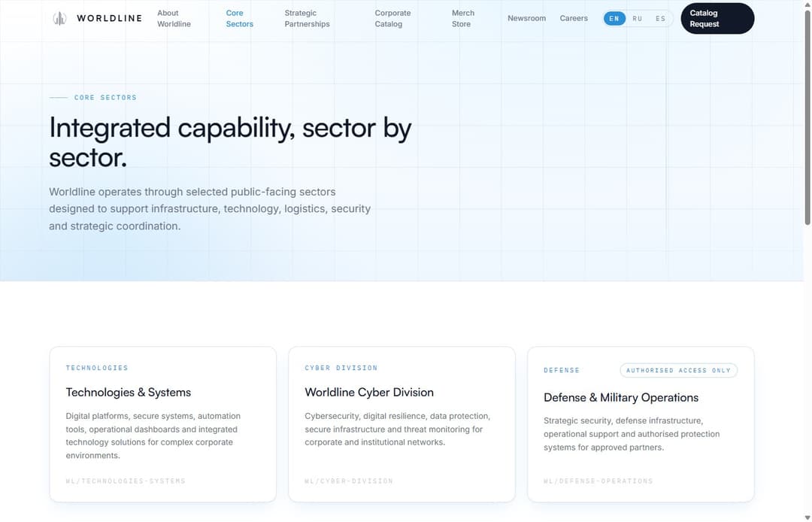Click the scrollbar down arrow

(807, 517)
